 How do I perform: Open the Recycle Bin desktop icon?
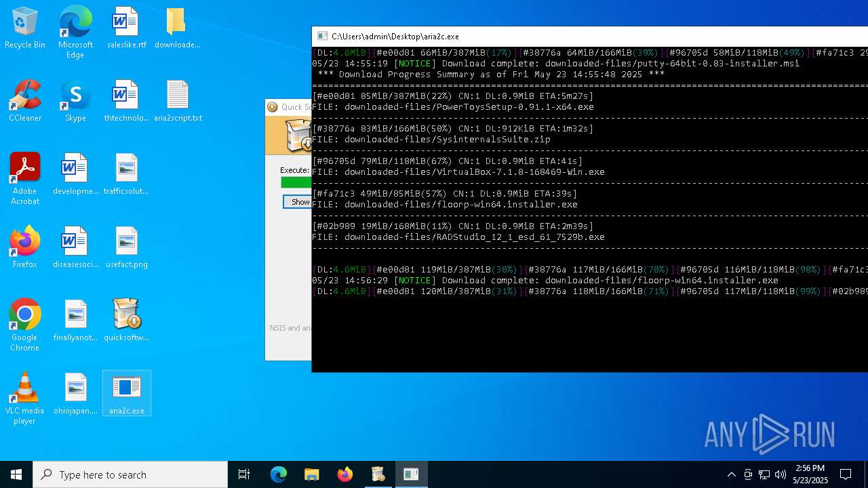pyautogui.click(x=25, y=28)
